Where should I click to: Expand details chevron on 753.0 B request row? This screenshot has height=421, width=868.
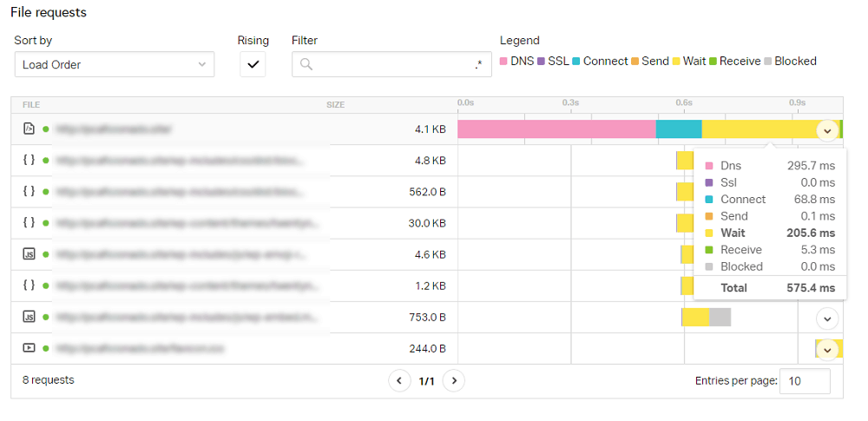coord(827,319)
